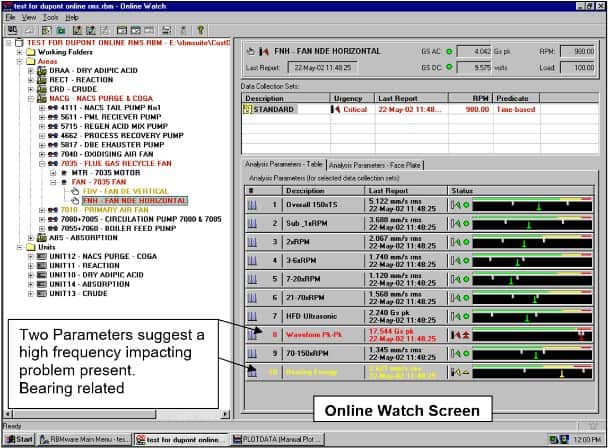The image size is (610, 448).
Task: Click the unit icon beside UNIT12 NACS PURGE
Action: 42,256
